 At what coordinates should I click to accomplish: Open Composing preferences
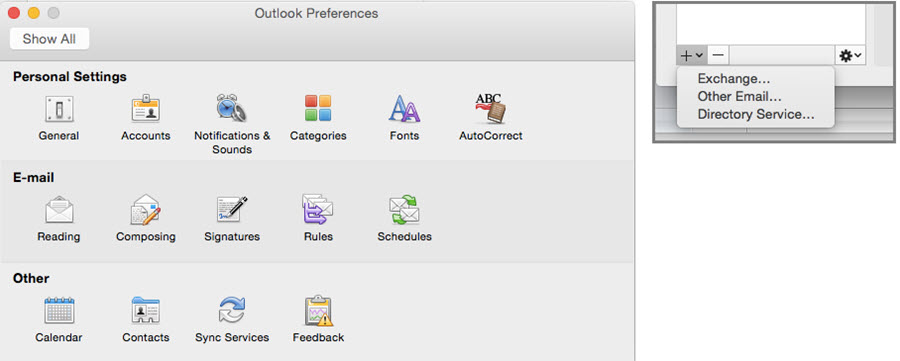145,209
